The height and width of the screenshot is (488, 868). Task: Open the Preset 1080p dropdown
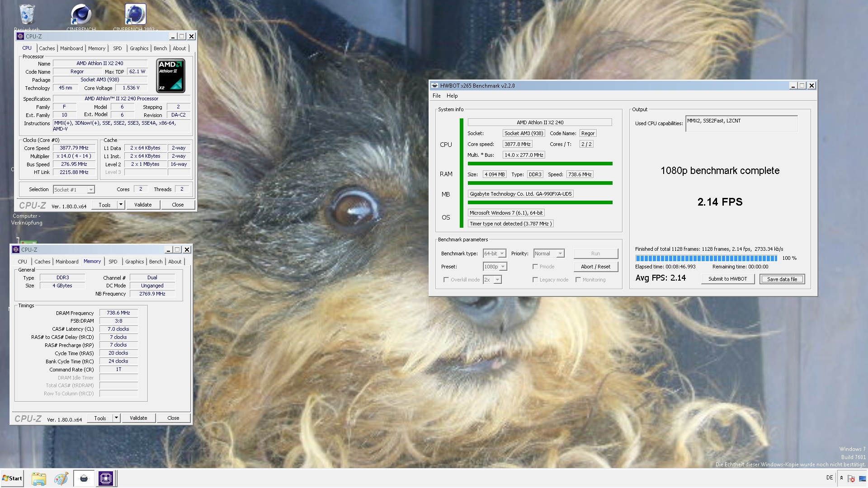pyautogui.click(x=495, y=267)
